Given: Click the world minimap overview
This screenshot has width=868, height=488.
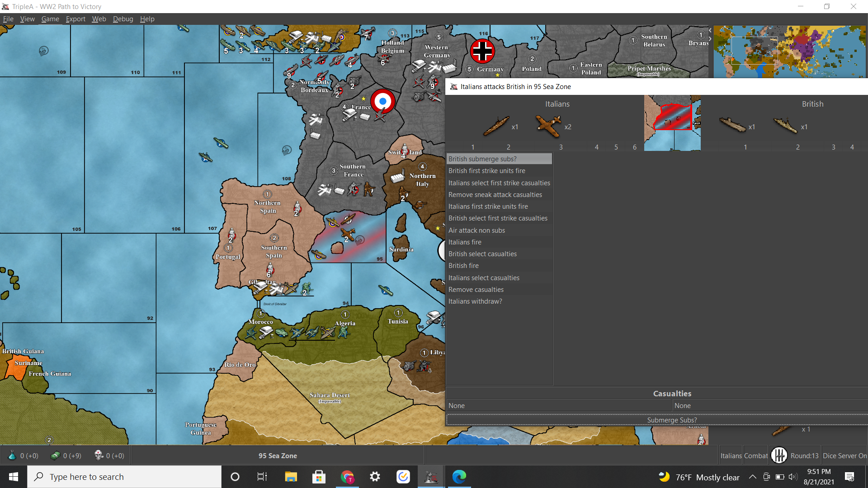Looking at the screenshot, I should (789, 52).
